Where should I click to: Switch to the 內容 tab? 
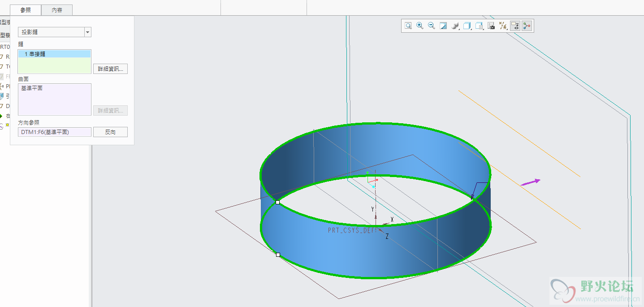(57, 10)
